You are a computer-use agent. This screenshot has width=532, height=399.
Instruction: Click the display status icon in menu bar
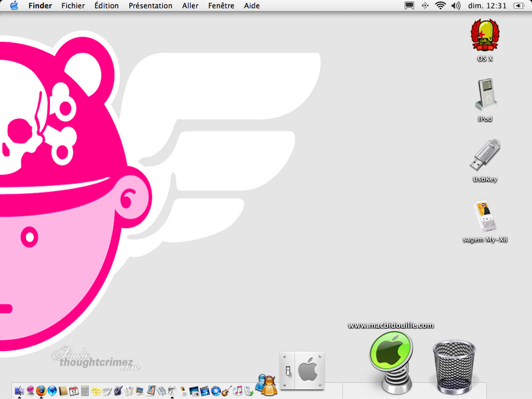[409, 6]
